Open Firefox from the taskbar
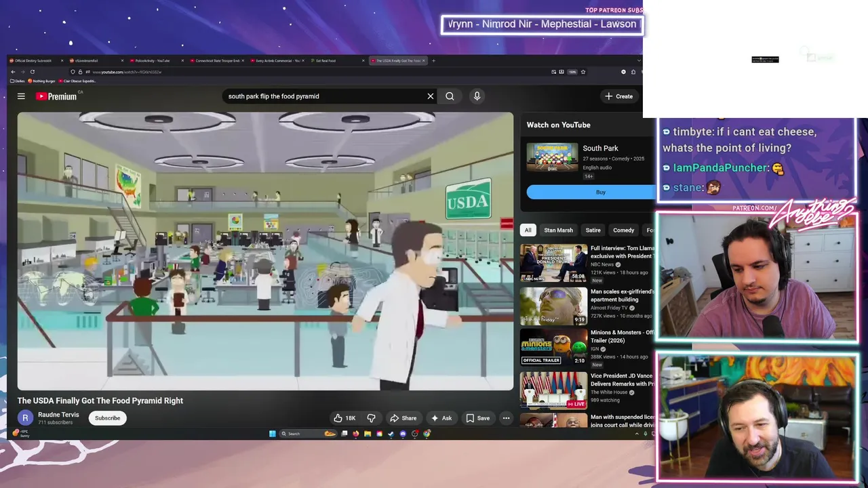The height and width of the screenshot is (488, 868). click(x=355, y=434)
